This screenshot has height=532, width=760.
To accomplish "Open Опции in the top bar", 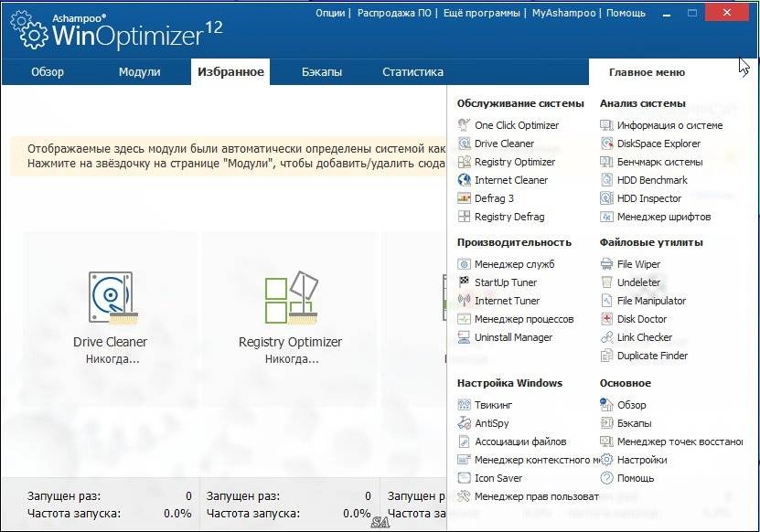I will 330,13.
